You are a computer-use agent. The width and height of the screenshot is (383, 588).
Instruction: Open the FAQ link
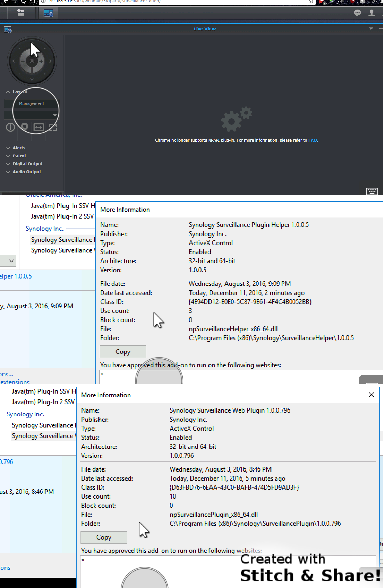coord(312,140)
